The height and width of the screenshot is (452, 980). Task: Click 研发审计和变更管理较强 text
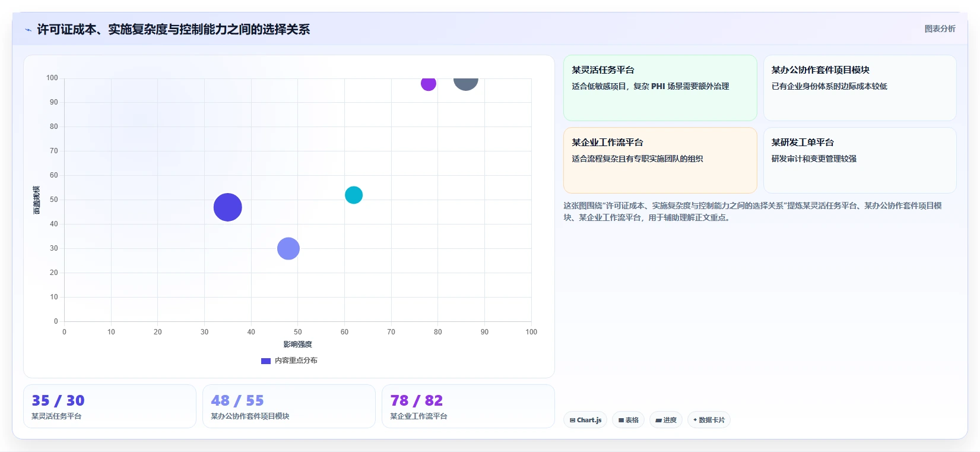pos(814,159)
